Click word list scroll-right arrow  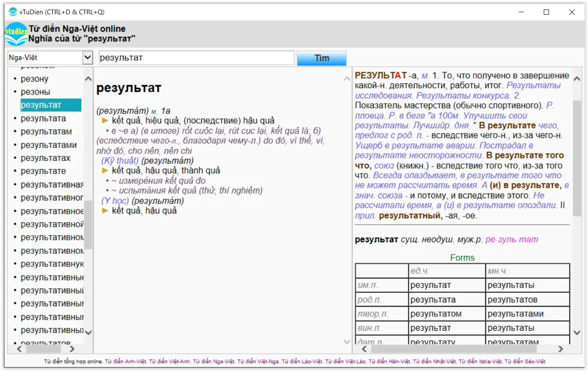pos(72,348)
